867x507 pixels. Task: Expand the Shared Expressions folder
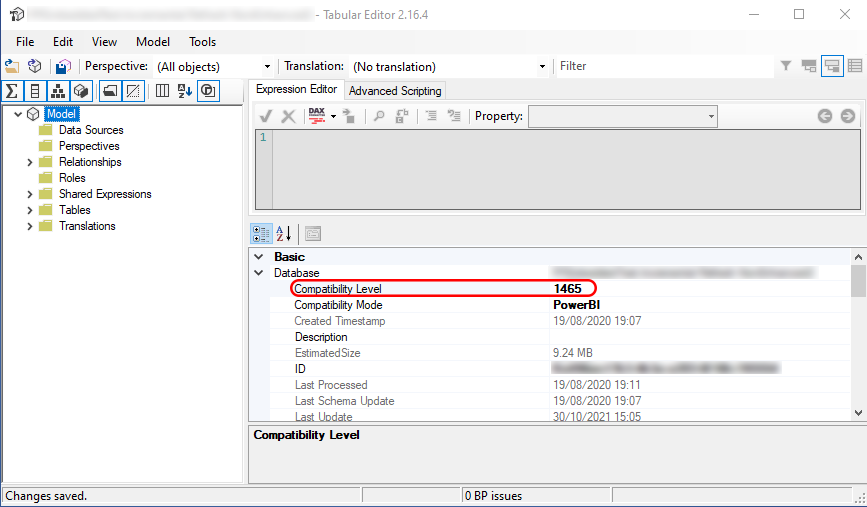30,195
